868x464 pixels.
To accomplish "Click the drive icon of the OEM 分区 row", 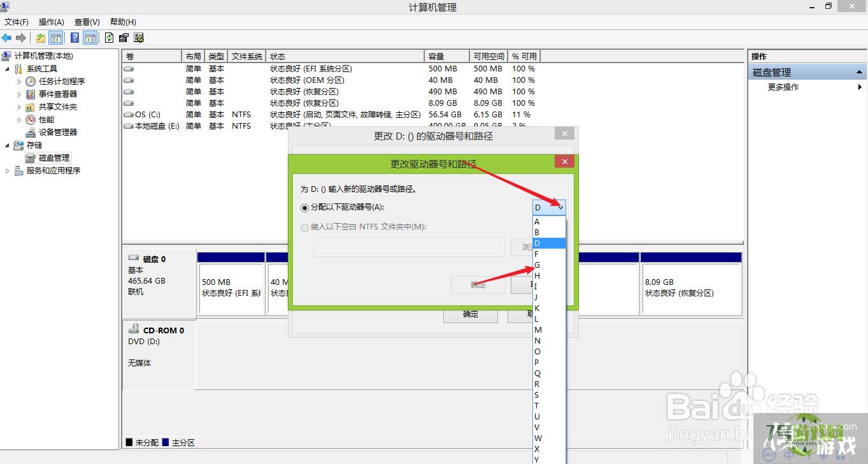I will pyautogui.click(x=129, y=80).
